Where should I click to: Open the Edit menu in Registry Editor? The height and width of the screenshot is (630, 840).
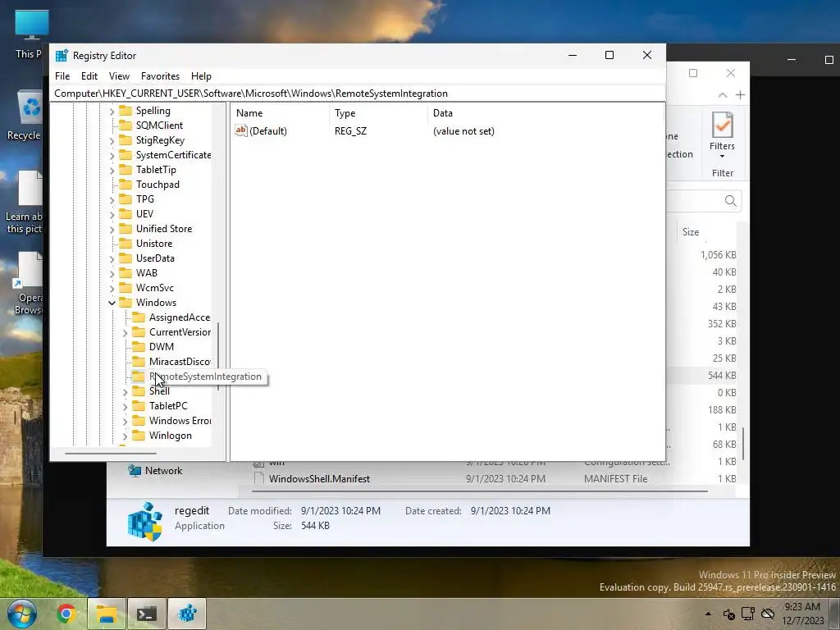89,76
